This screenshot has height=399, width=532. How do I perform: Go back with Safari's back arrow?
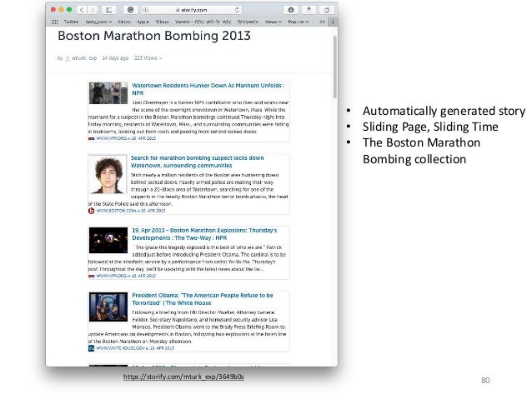[x=82, y=10]
